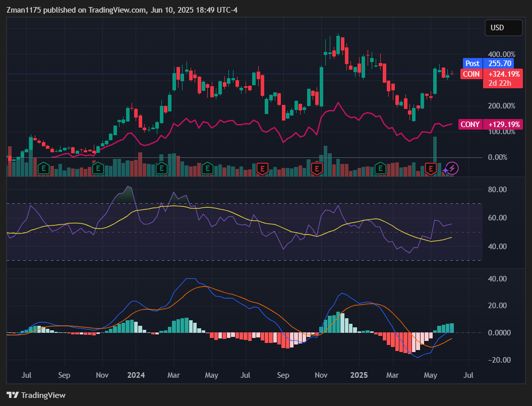Click the 400.00% label on the price scale
The height and width of the screenshot is (406, 532).
tap(501, 54)
